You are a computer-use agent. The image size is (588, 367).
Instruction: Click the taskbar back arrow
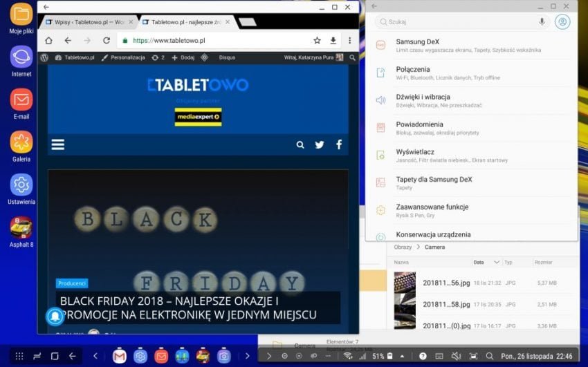(x=73, y=356)
